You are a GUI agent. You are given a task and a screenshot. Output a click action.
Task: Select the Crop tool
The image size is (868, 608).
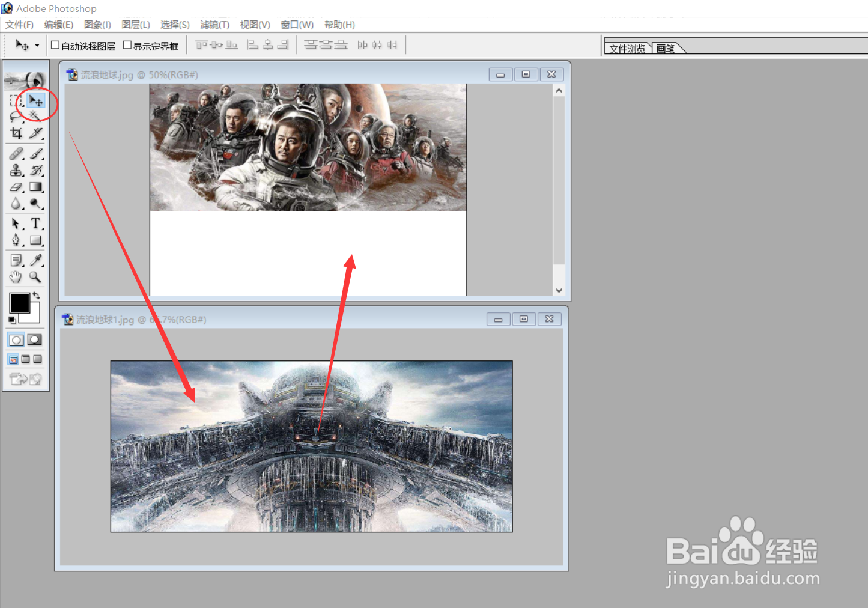pyautogui.click(x=16, y=133)
